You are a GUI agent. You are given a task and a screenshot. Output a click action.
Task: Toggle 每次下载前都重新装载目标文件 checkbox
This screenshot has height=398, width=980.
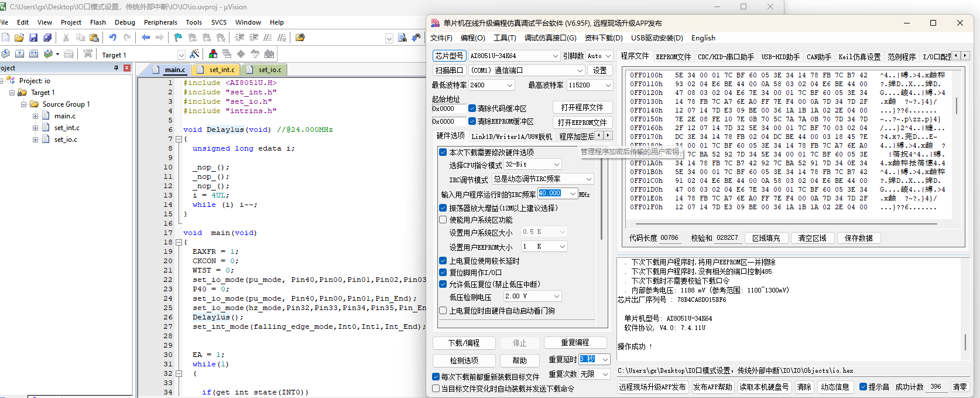coord(436,377)
